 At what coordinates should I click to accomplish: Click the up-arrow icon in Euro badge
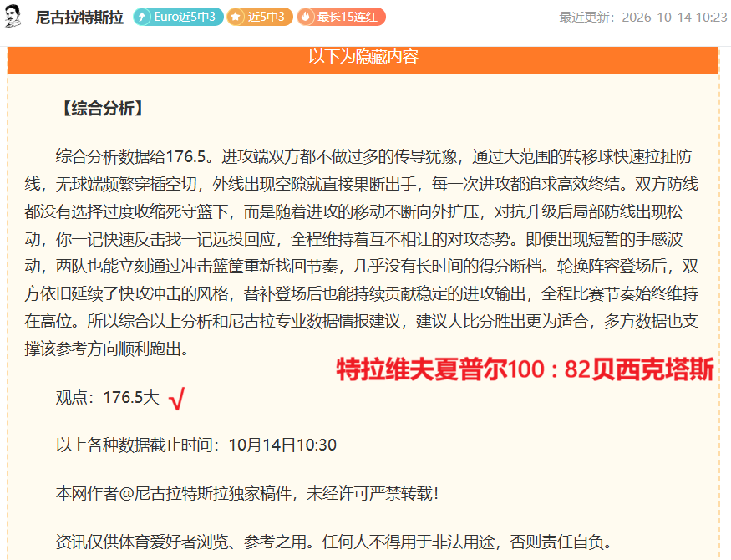click(142, 18)
